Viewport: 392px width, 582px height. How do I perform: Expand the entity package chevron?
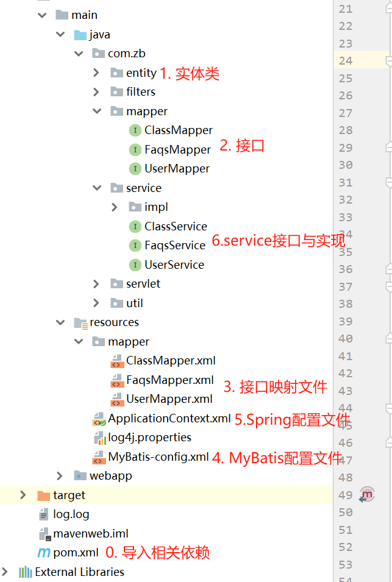[96, 73]
